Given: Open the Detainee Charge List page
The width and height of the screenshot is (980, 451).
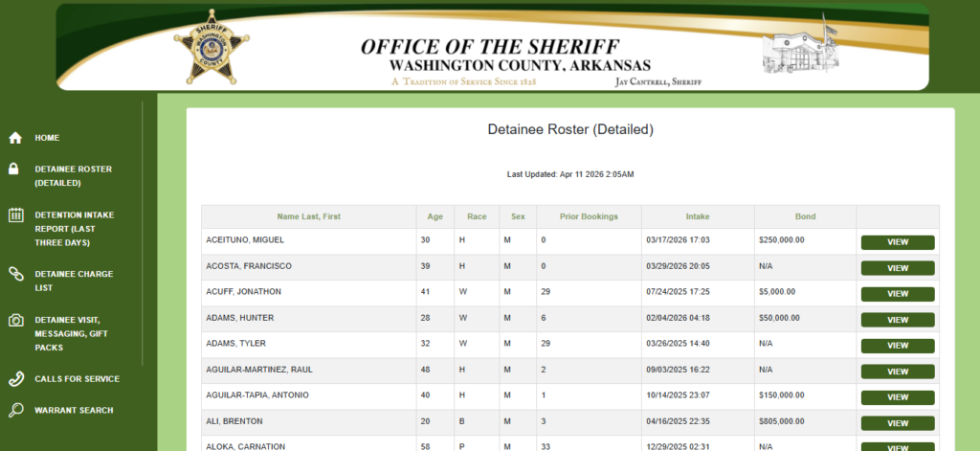Looking at the screenshot, I should tap(74, 281).
